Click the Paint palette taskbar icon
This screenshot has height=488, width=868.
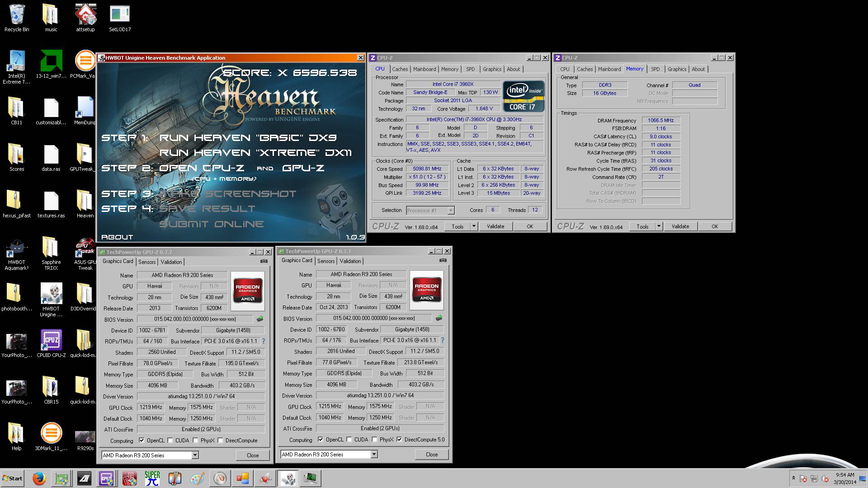tap(197, 479)
